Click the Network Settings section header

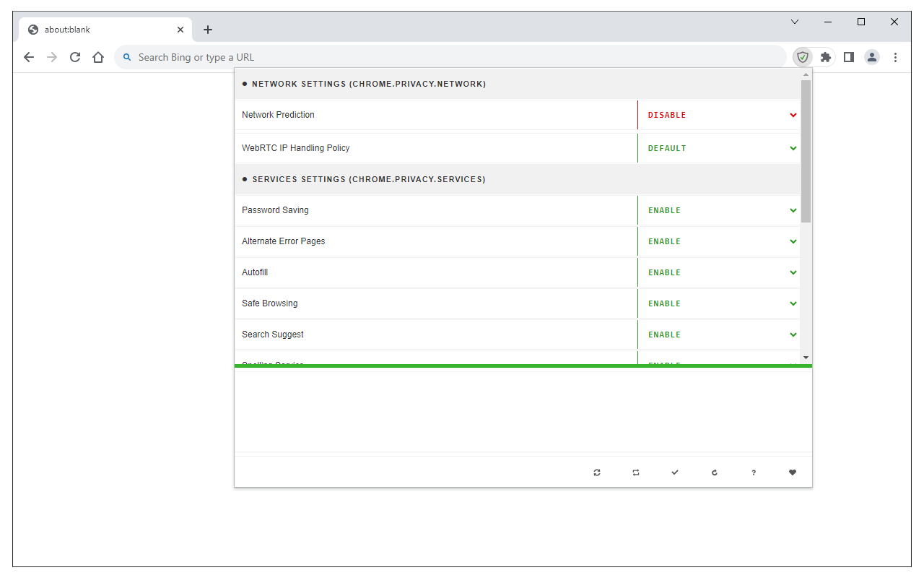click(517, 84)
